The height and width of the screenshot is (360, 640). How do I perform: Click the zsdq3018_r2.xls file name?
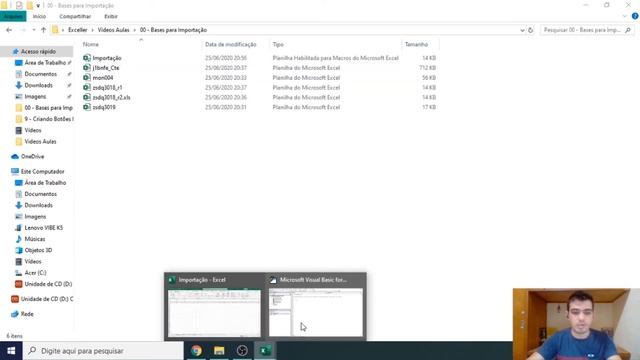pyautogui.click(x=111, y=98)
